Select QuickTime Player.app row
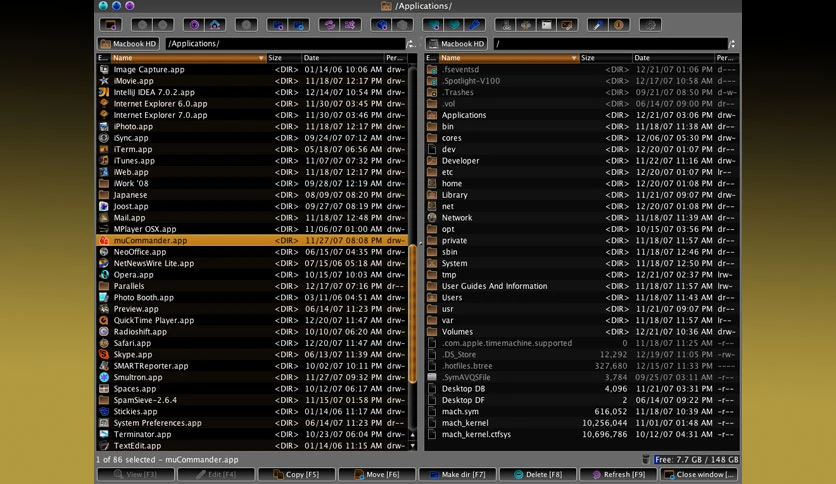 tap(252, 320)
